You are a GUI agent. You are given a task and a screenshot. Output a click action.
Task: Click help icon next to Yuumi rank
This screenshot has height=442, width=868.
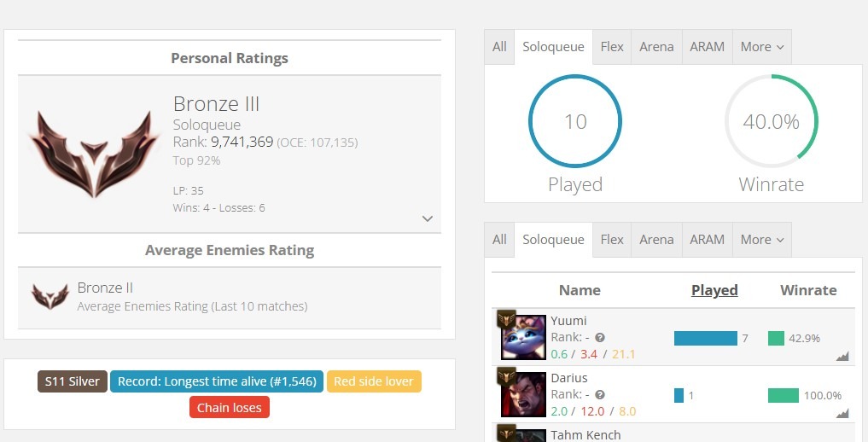tap(599, 337)
